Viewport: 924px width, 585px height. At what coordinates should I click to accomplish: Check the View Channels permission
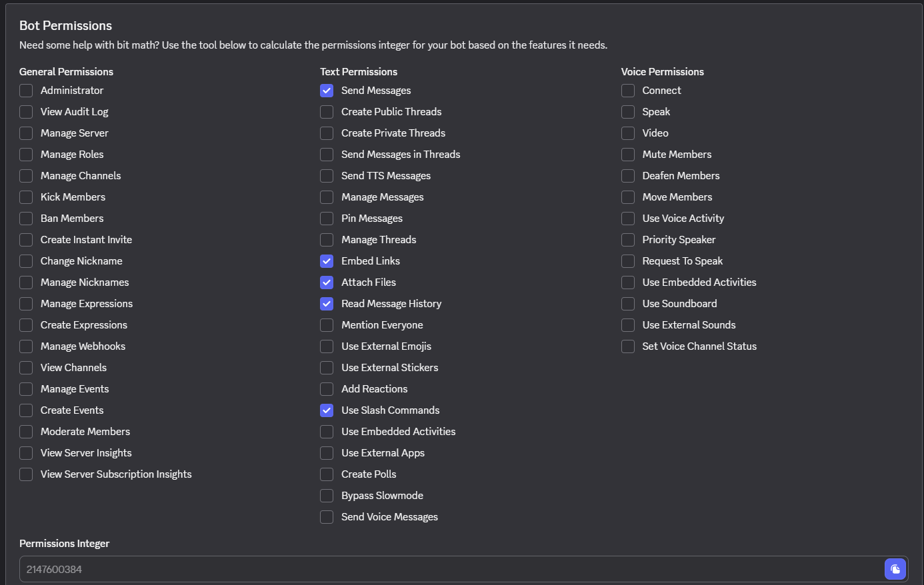[x=26, y=368]
